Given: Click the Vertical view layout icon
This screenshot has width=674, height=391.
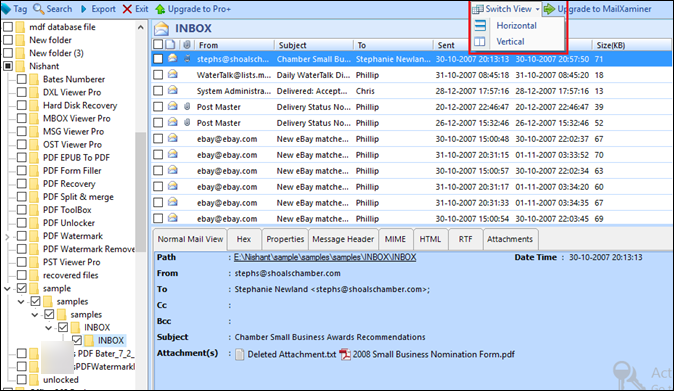Looking at the screenshot, I should [x=480, y=42].
